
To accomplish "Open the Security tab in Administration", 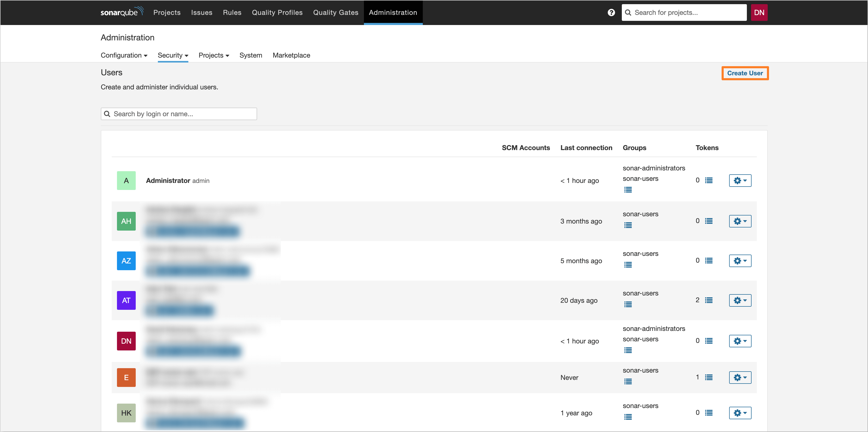I will [172, 55].
